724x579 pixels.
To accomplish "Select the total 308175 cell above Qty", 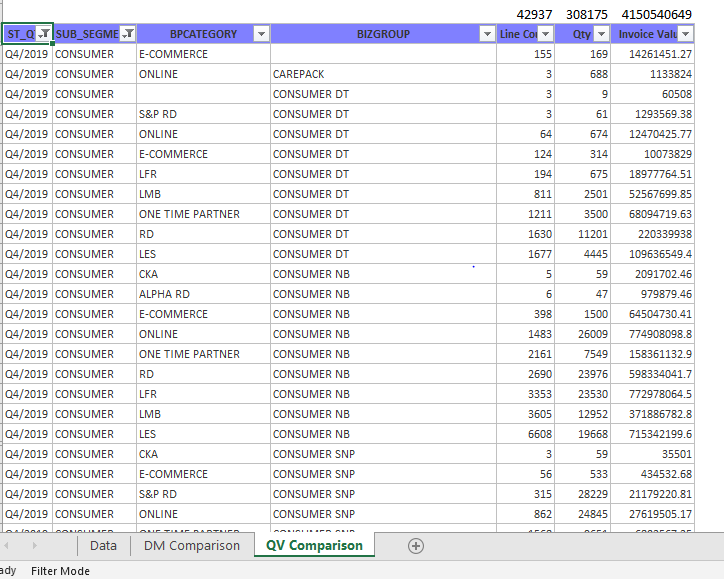I will point(581,14).
